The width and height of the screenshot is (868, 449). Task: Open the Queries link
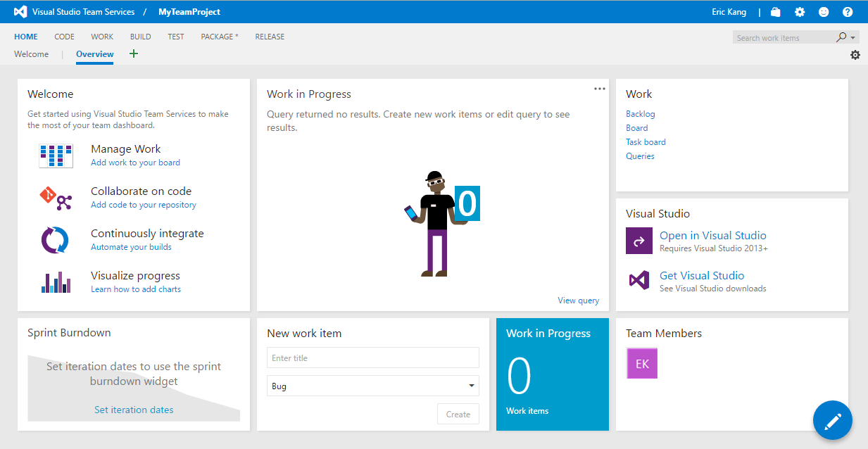640,156
